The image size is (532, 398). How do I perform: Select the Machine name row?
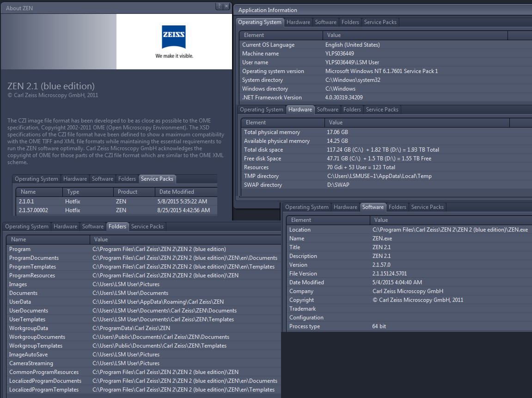pyautogui.click(x=370, y=54)
